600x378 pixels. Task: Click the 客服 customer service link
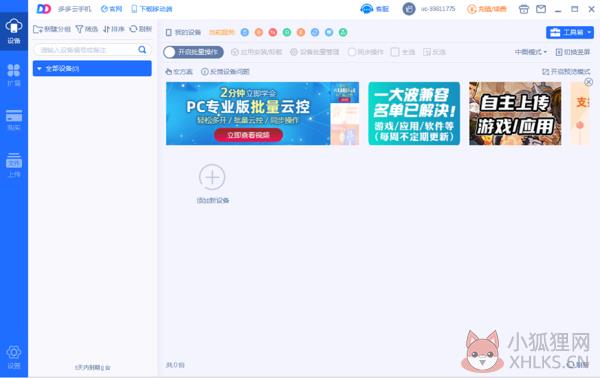[375, 9]
